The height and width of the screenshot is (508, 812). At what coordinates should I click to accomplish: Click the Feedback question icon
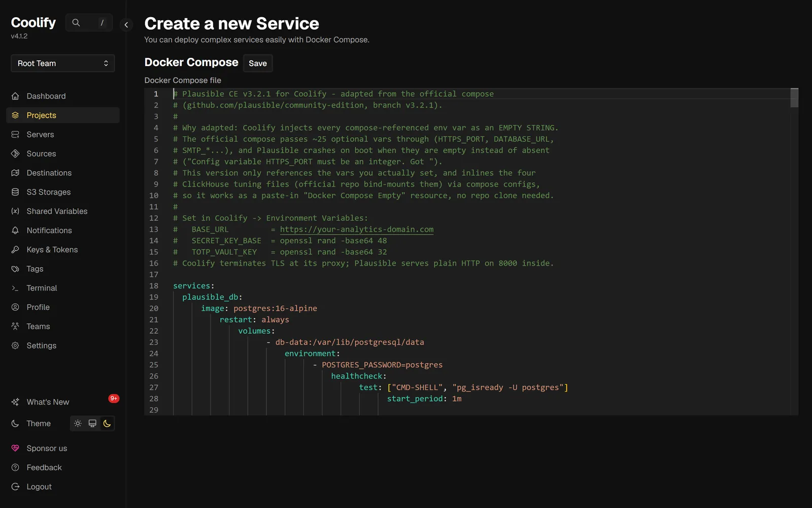(x=15, y=467)
